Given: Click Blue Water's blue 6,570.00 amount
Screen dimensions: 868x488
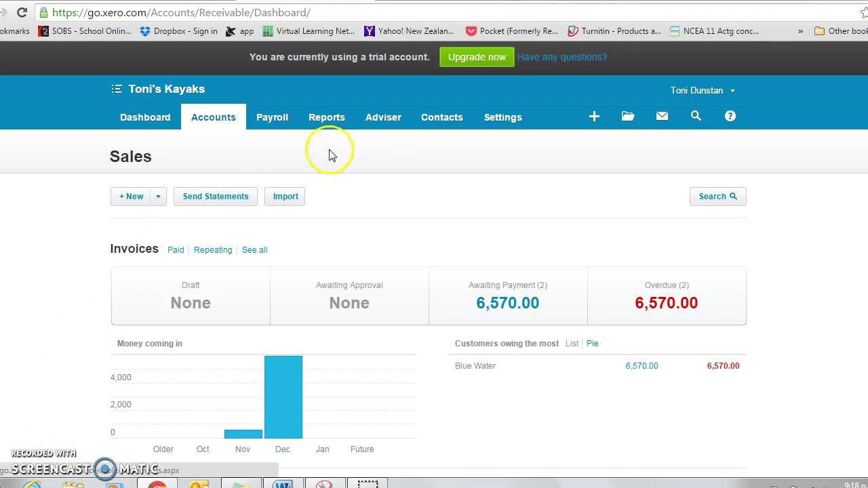Looking at the screenshot, I should tap(642, 366).
